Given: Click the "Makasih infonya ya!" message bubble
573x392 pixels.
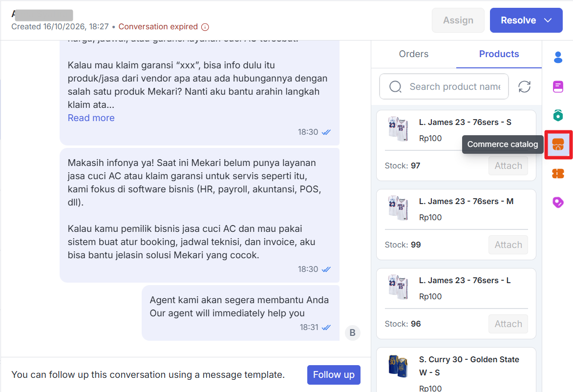Looking at the screenshot, I should tap(199, 215).
